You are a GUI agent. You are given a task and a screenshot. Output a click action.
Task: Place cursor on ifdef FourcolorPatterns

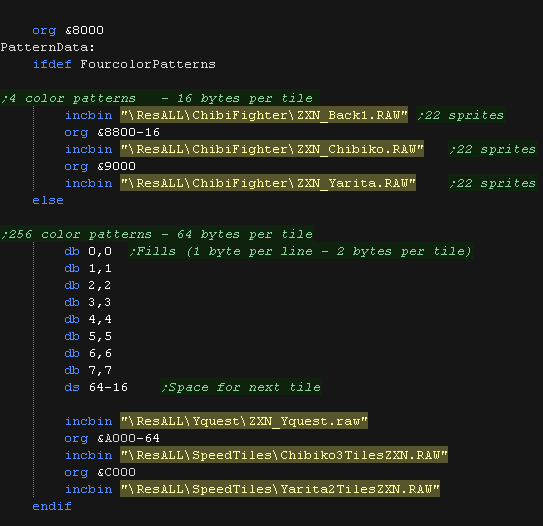click(124, 64)
